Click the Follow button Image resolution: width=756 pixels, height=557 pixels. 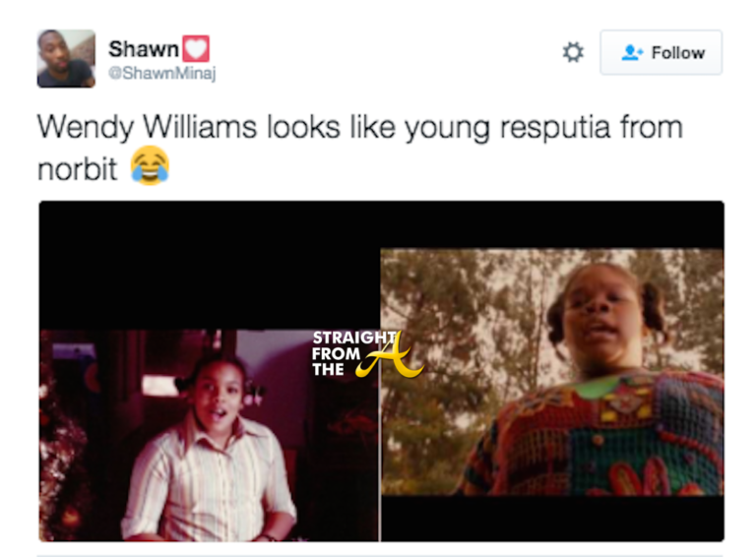(x=661, y=52)
